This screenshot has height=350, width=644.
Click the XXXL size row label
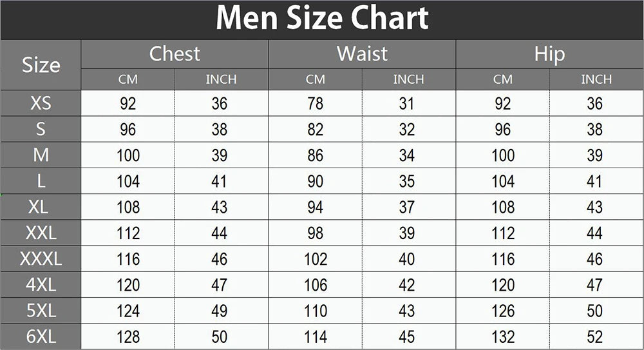pyautogui.click(x=41, y=259)
